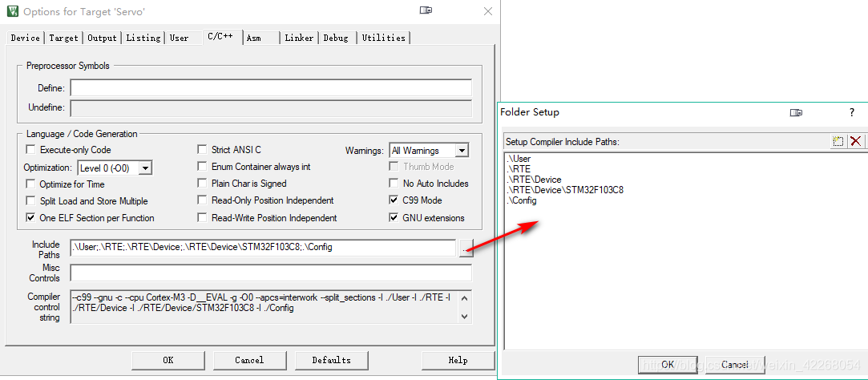Uncheck One ELF Section per Function
The height and width of the screenshot is (380, 868).
(30, 218)
